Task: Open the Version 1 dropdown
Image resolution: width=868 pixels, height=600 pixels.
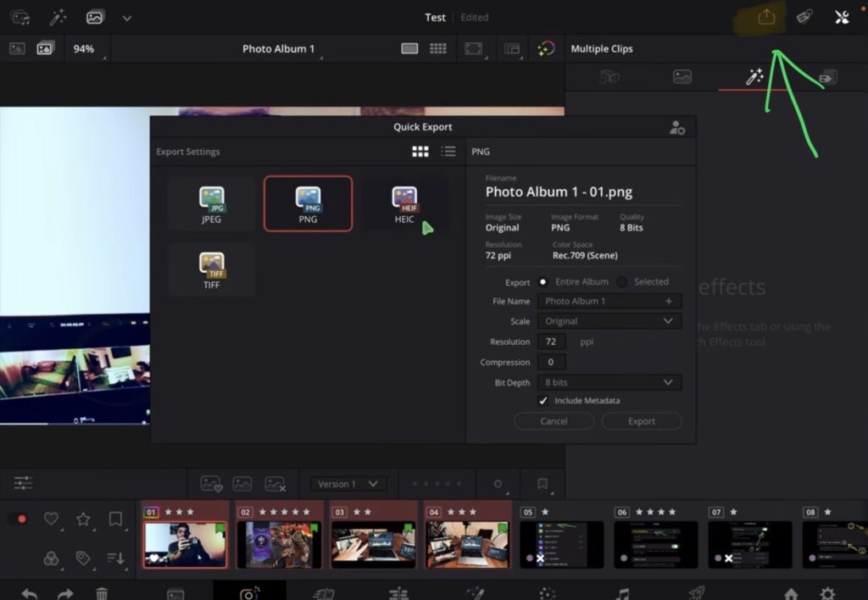Action: pos(348,484)
